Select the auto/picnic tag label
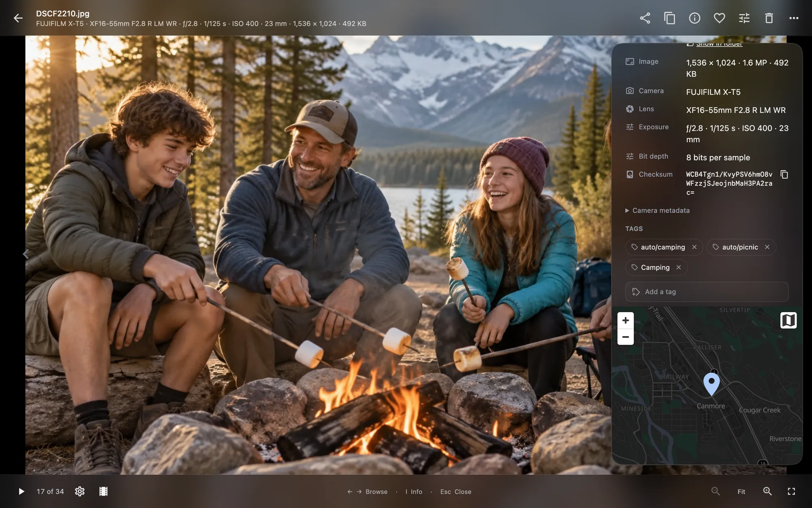812x508 pixels. 740,247
